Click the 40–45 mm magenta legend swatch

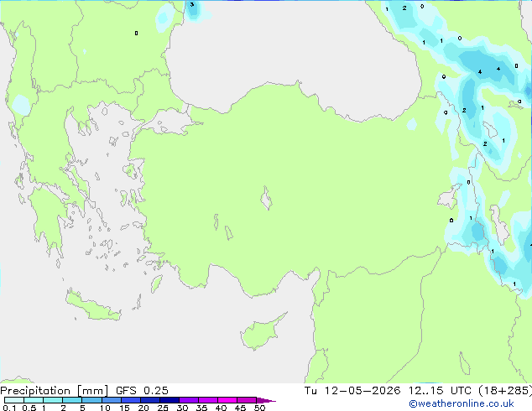(227, 400)
